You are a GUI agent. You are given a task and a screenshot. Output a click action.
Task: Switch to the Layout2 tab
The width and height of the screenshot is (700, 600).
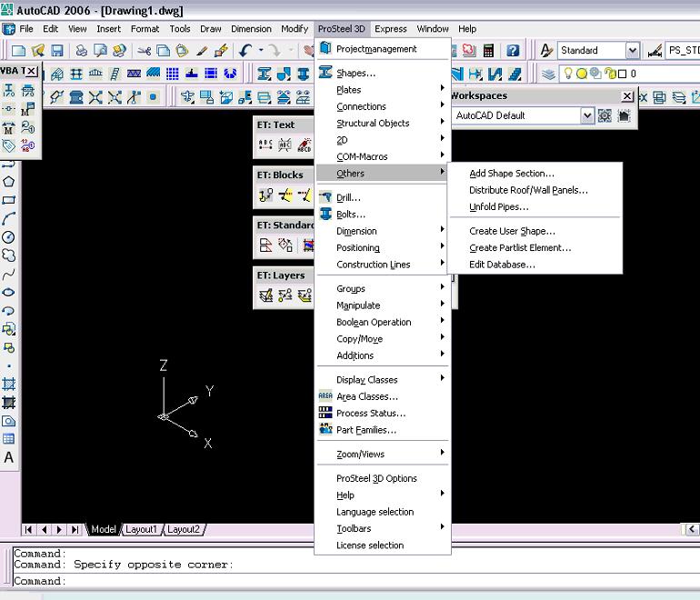(x=184, y=529)
